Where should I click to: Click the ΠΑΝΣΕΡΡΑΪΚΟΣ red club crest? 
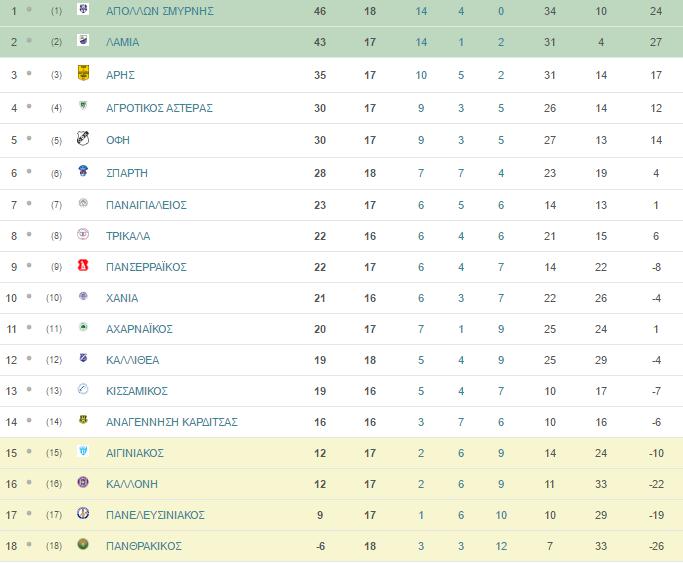coord(83,265)
